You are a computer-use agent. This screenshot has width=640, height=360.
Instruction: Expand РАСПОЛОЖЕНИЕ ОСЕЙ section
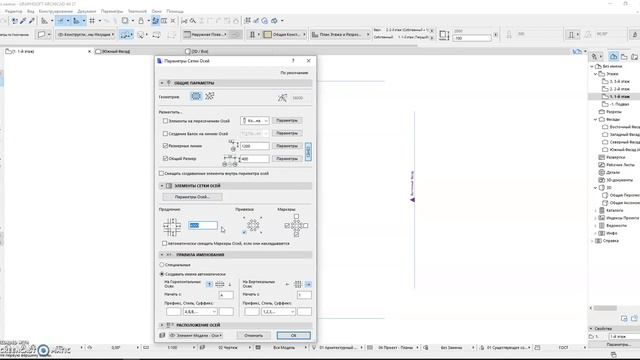click(162, 325)
